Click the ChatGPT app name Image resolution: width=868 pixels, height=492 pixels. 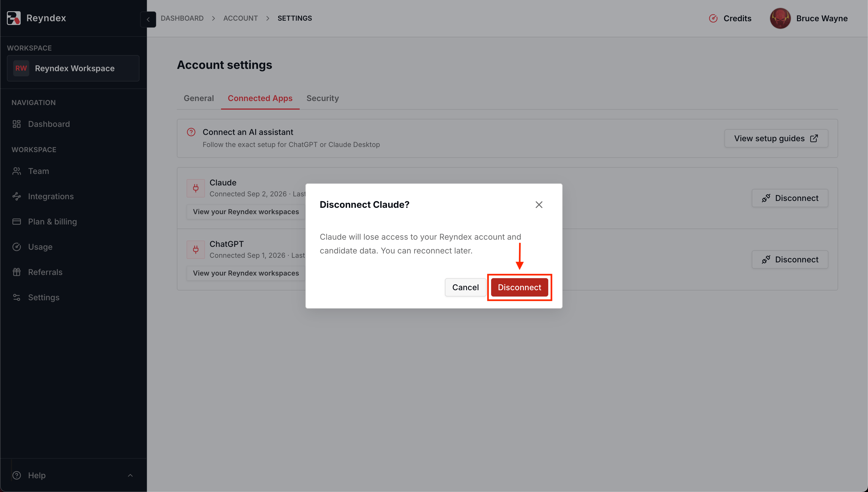click(226, 244)
